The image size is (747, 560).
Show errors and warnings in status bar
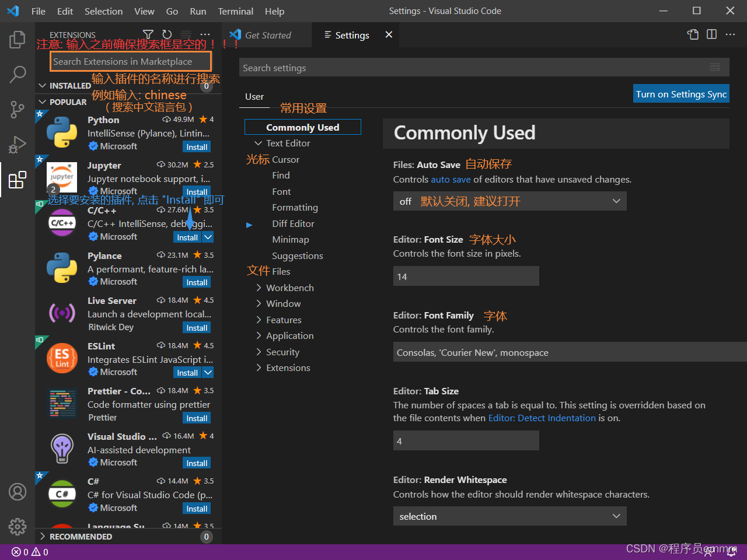30,552
